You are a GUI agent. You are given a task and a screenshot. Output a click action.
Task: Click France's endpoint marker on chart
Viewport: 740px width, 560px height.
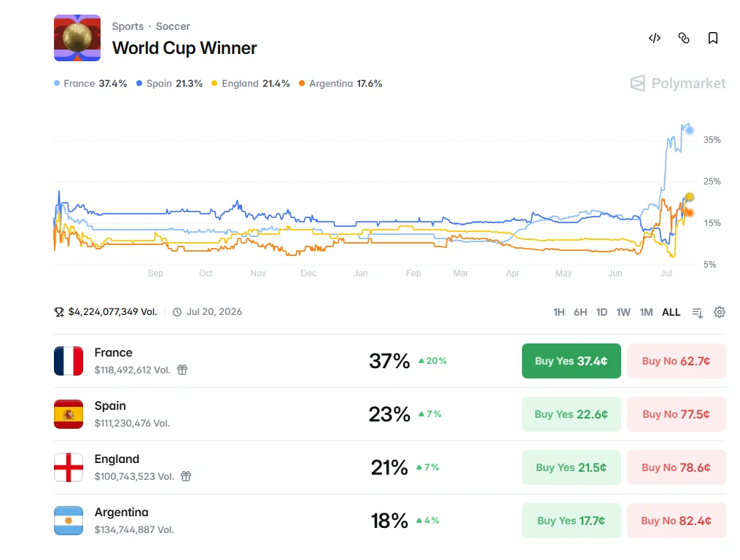[690, 131]
